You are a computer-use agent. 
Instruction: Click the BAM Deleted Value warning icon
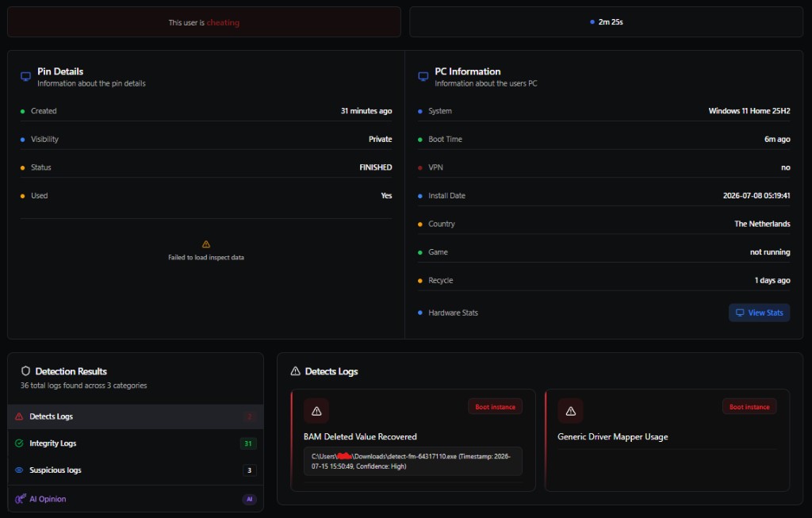coord(316,411)
